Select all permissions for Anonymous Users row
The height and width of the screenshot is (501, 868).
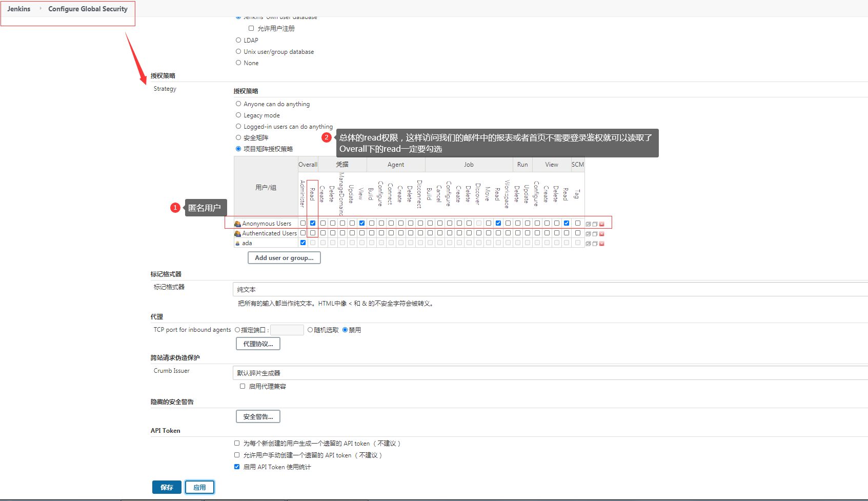[588, 224]
